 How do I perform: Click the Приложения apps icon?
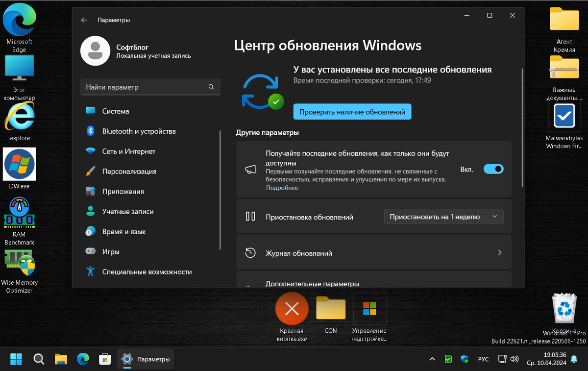[x=90, y=192]
